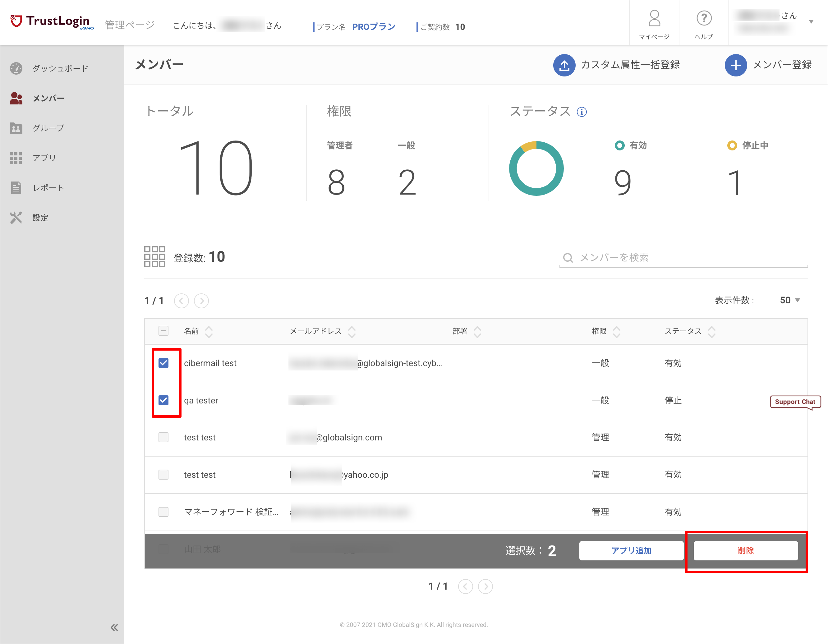Open アプリ in the sidebar
Viewport: 828px width, 644px height.
[44, 158]
